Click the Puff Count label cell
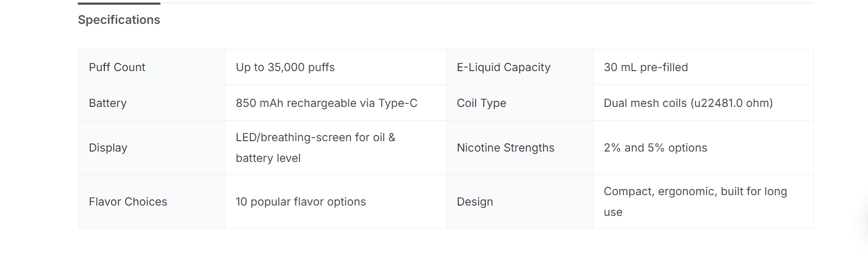Screen dimensions: 868x259 [117, 67]
